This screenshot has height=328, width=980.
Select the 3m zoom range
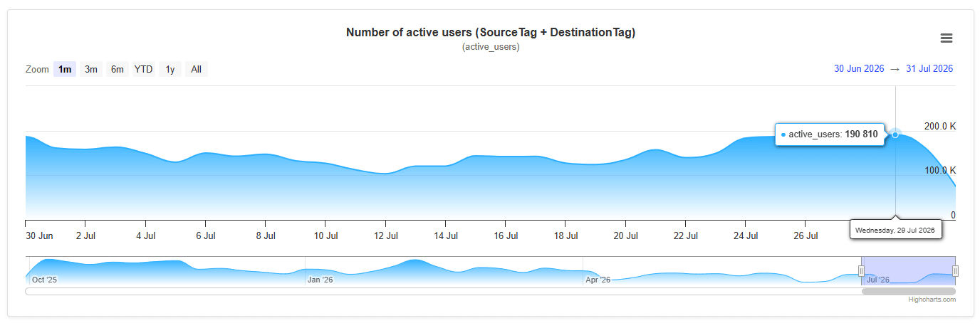[91, 69]
